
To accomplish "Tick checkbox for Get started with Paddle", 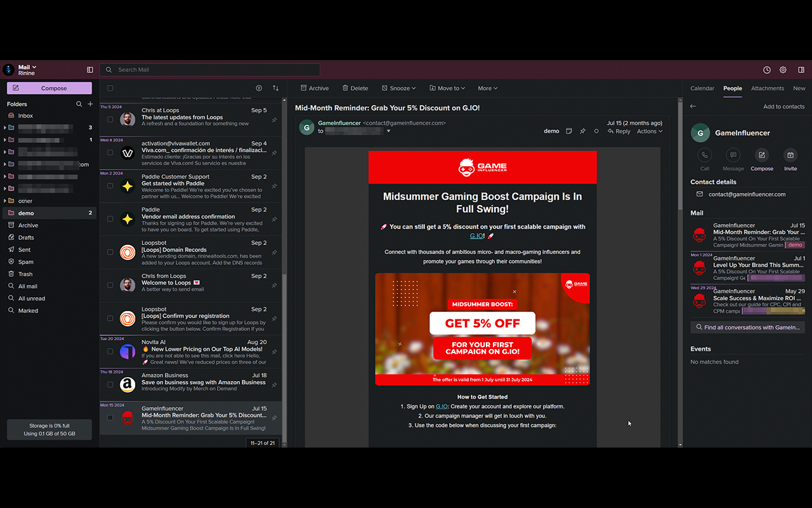I will click(110, 186).
